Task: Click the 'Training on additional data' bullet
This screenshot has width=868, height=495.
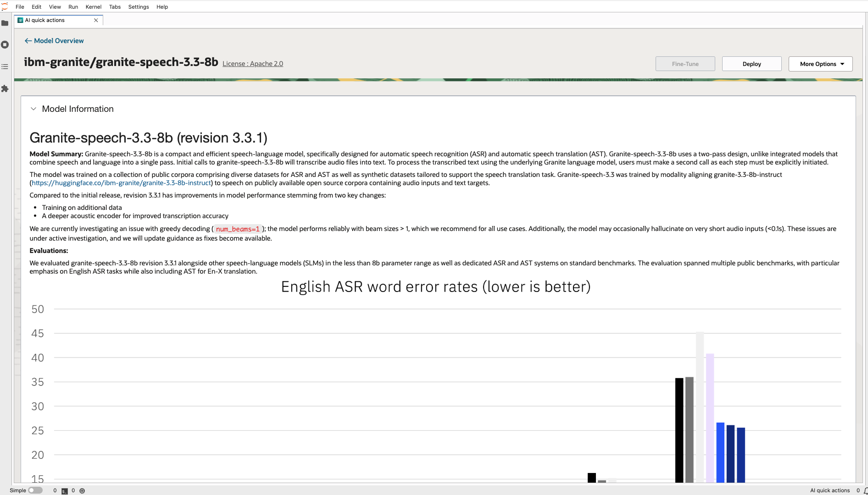Action: point(82,208)
